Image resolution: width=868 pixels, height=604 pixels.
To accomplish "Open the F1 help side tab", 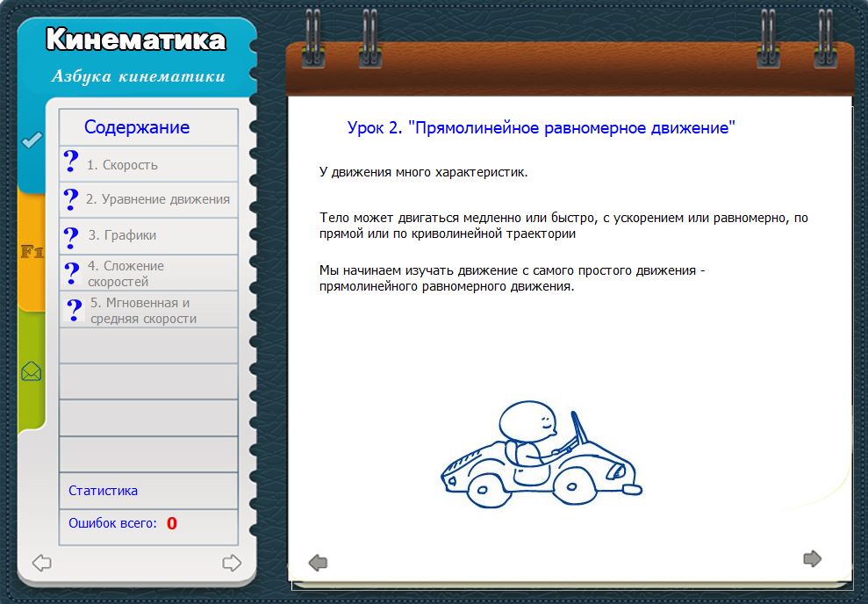I will (x=32, y=252).
